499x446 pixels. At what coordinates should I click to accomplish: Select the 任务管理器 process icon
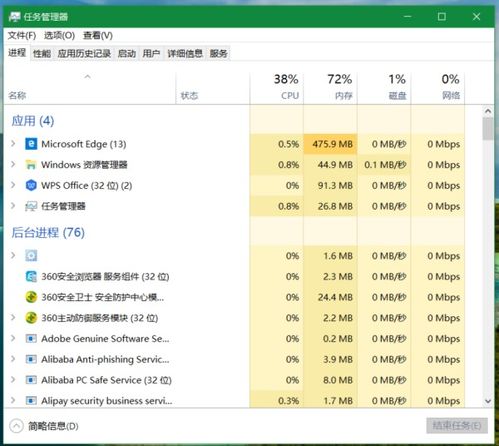(x=31, y=206)
